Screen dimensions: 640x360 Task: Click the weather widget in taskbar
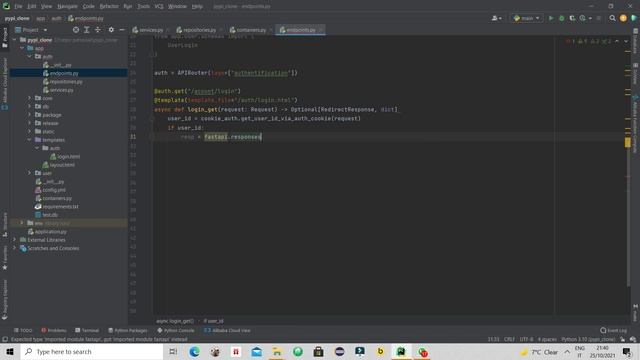click(539, 351)
